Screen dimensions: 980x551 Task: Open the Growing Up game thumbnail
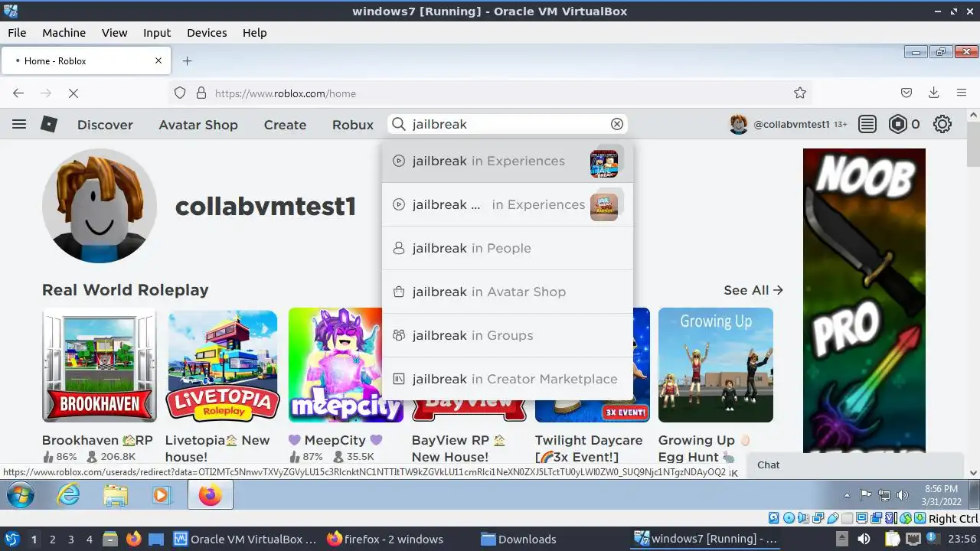(716, 365)
